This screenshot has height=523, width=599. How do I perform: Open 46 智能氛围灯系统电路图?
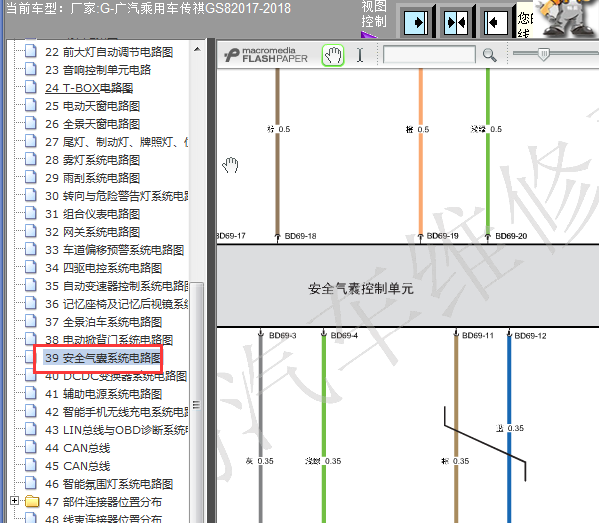(109, 484)
